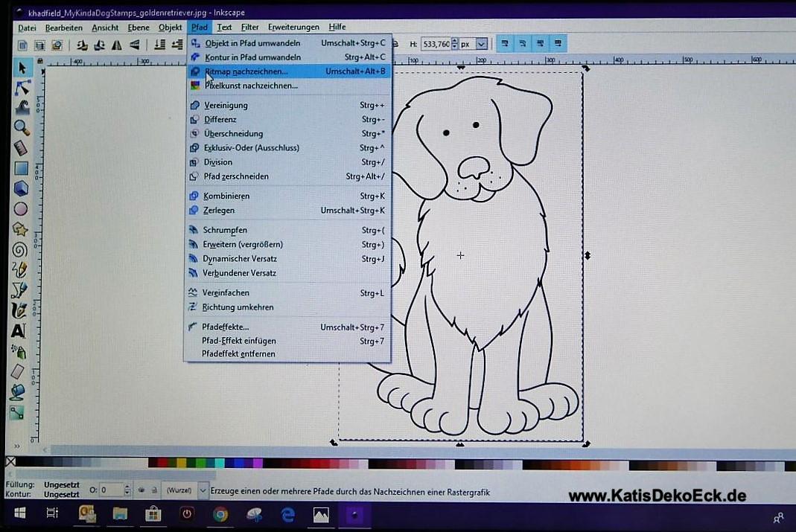Select the Circle/Ellipse tool
796x532 pixels.
coord(21,209)
